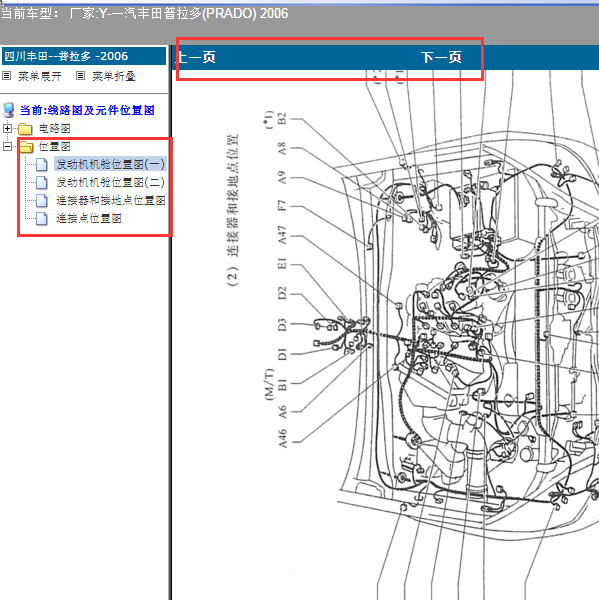Open 发动机机舱位置图(二) entry
The height and width of the screenshot is (600, 599).
pyautogui.click(x=110, y=182)
